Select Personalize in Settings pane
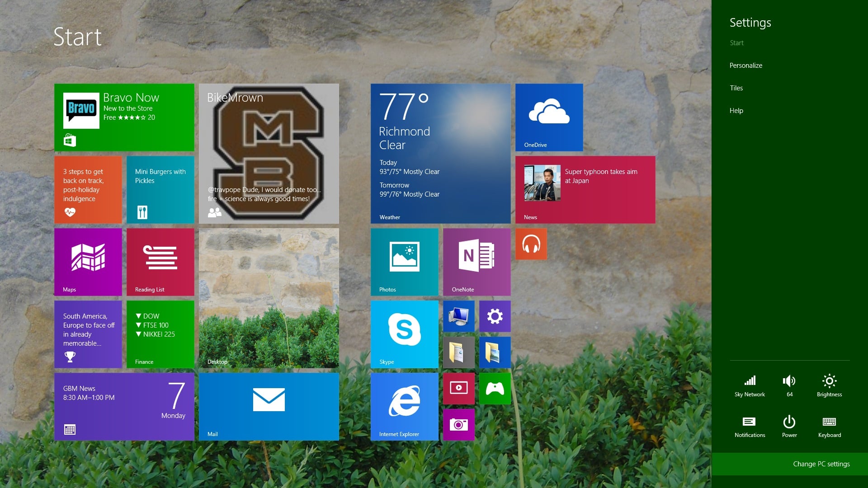This screenshot has width=868, height=488. [x=745, y=66]
